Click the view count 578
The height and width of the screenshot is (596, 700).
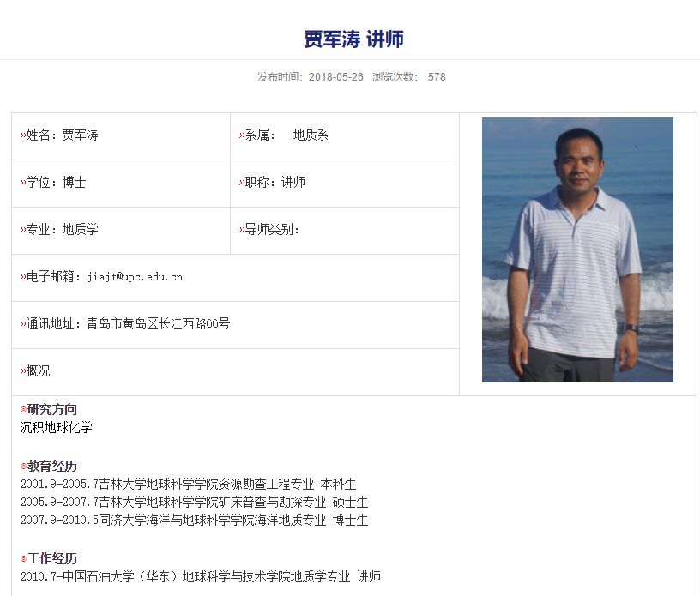(437, 77)
